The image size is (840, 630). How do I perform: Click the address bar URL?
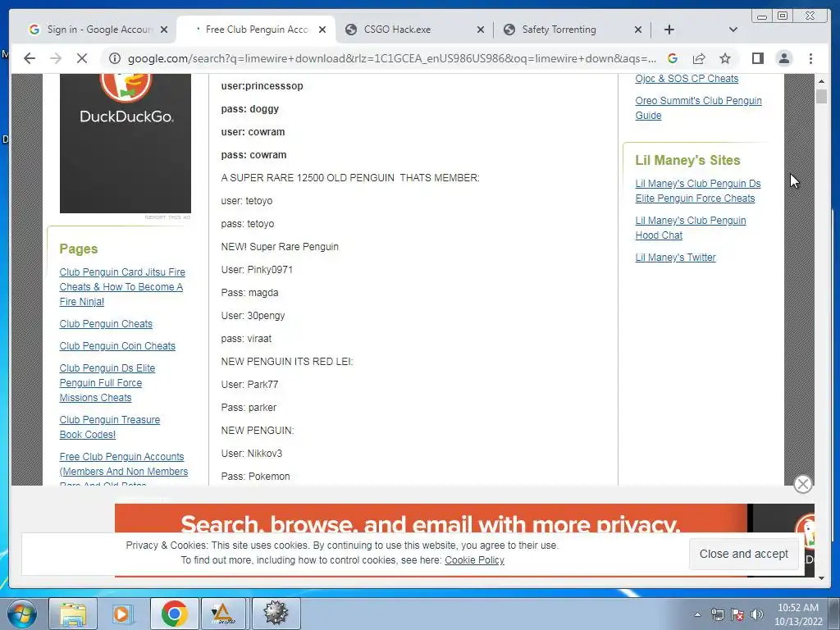coord(391,58)
